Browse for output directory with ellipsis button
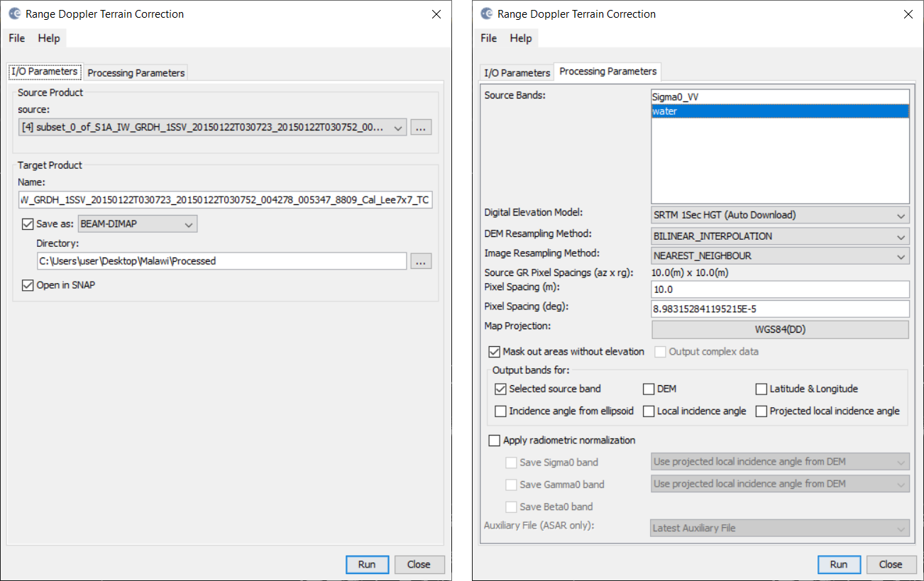The image size is (924, 581). coord(421,261)
